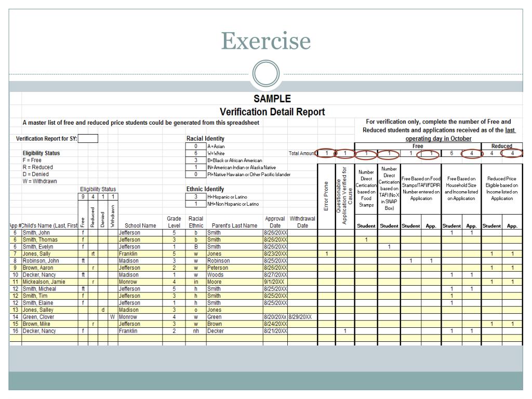This screenshot has width=532, height=399.
Task: Click "Number Direct Certification based on Food Stamps" header
Action: (366, 189)
